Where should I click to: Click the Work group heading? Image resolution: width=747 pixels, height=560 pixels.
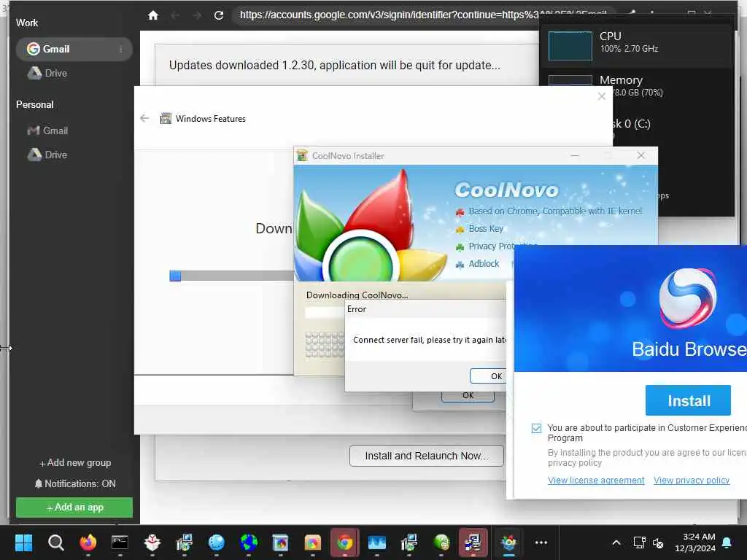[27, 23]
